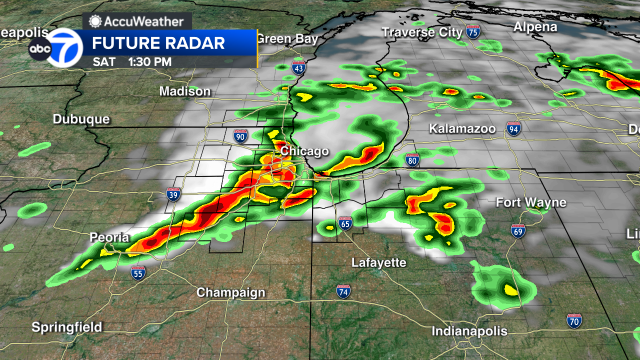Click the Indianapolis city label
The width and height of the screenshot is (640, 360).
(469, 331)
